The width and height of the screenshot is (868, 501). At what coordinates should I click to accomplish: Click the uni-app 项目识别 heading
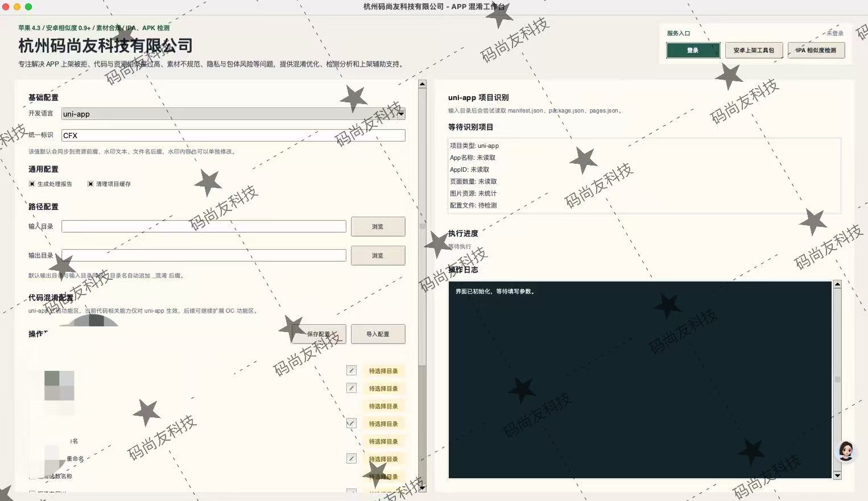click(478, 97)
